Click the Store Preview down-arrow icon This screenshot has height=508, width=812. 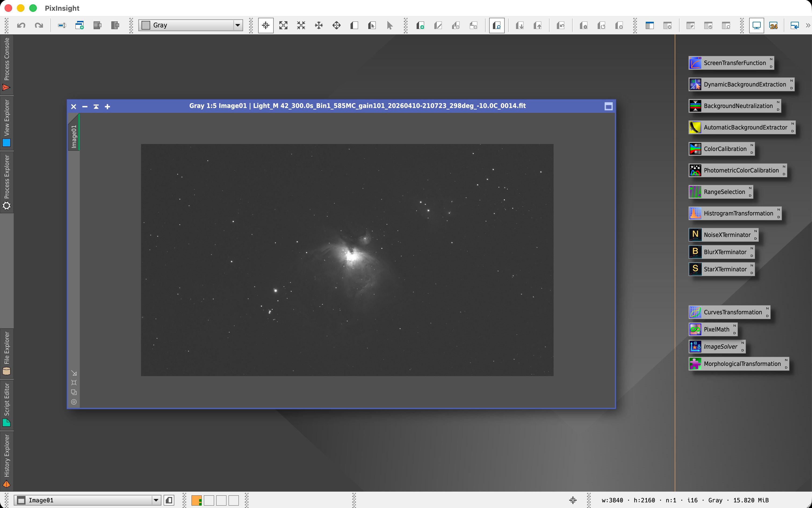point(520,26)
